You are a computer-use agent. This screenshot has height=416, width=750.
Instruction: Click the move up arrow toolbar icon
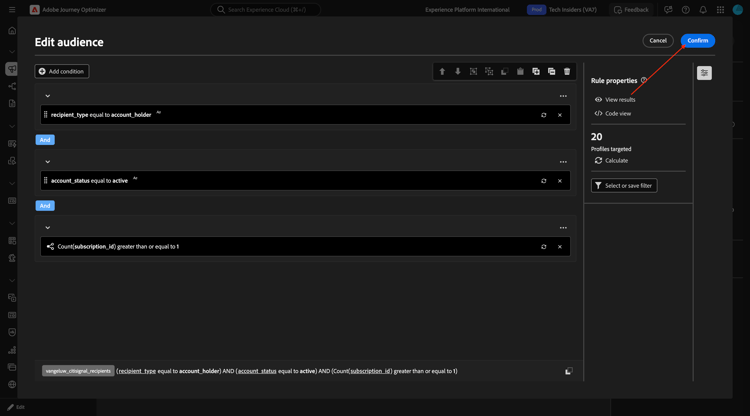coord(442,71)
